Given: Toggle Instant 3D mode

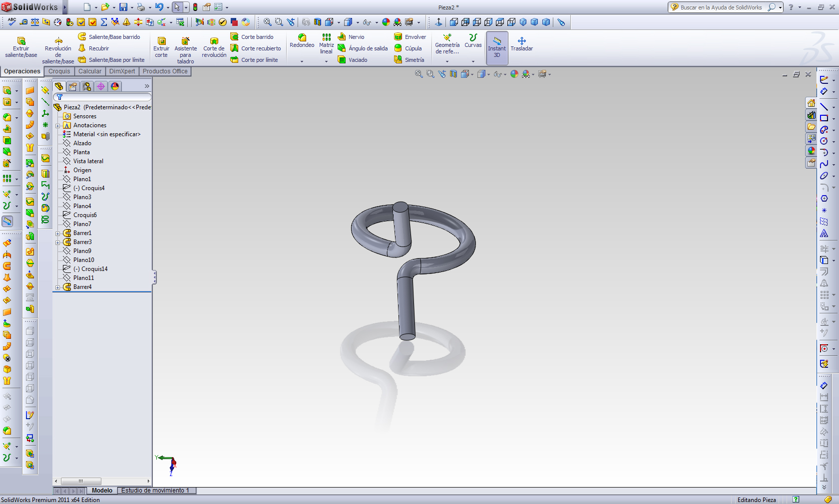Looking at the screenshot, I should (497, 48).
